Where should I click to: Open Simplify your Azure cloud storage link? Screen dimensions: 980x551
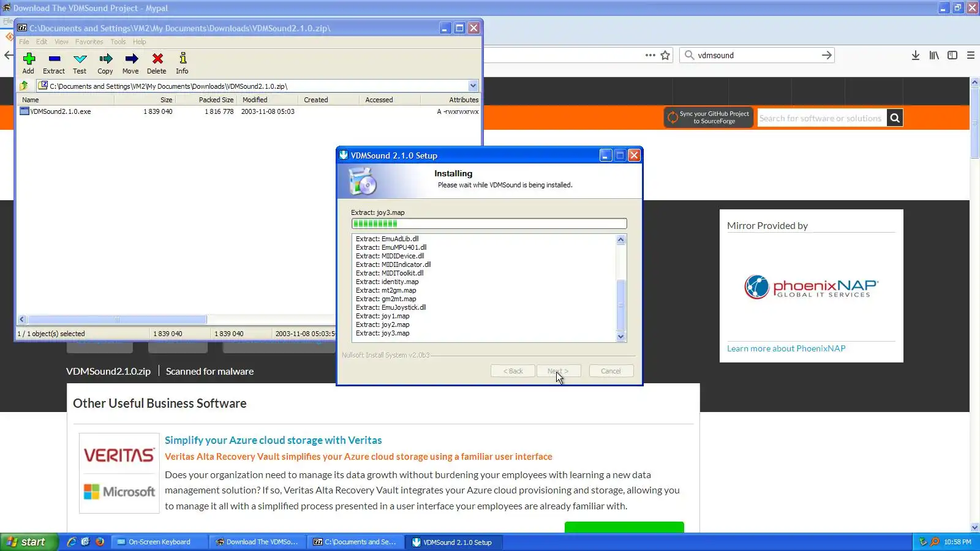[273, 440]
